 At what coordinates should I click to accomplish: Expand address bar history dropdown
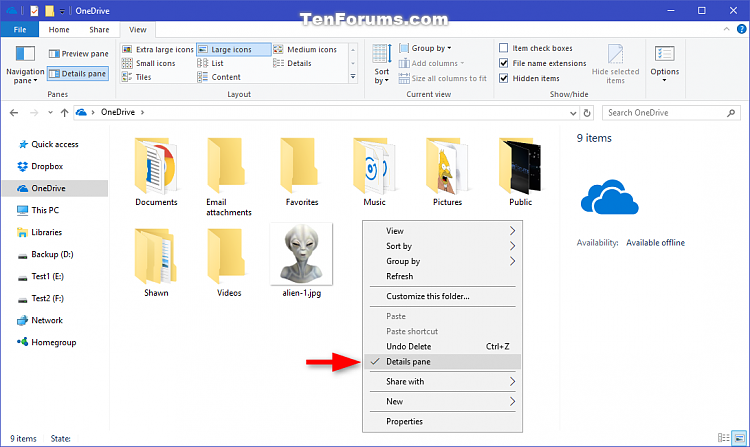point(573,113)
